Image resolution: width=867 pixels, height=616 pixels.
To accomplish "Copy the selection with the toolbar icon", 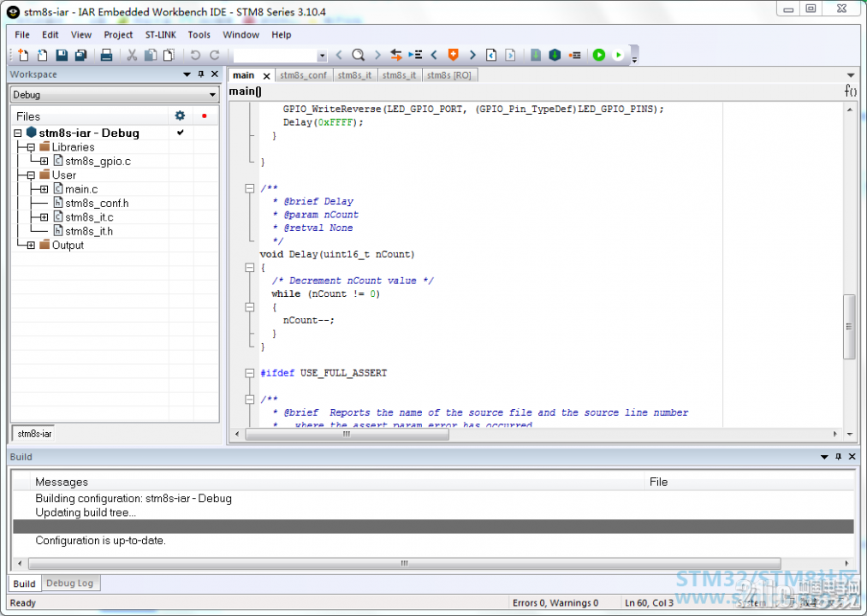I will pyautogui.click(x=151, y=55).
